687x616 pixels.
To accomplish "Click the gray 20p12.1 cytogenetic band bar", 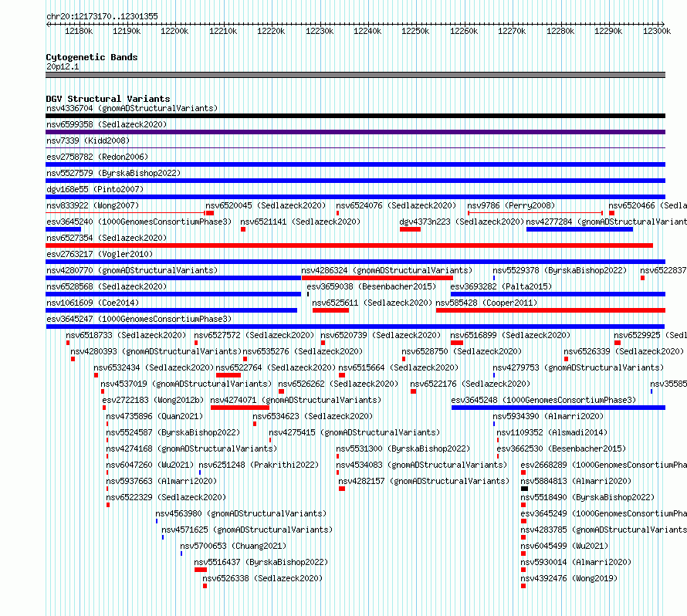I will click(x=355, y=75).
